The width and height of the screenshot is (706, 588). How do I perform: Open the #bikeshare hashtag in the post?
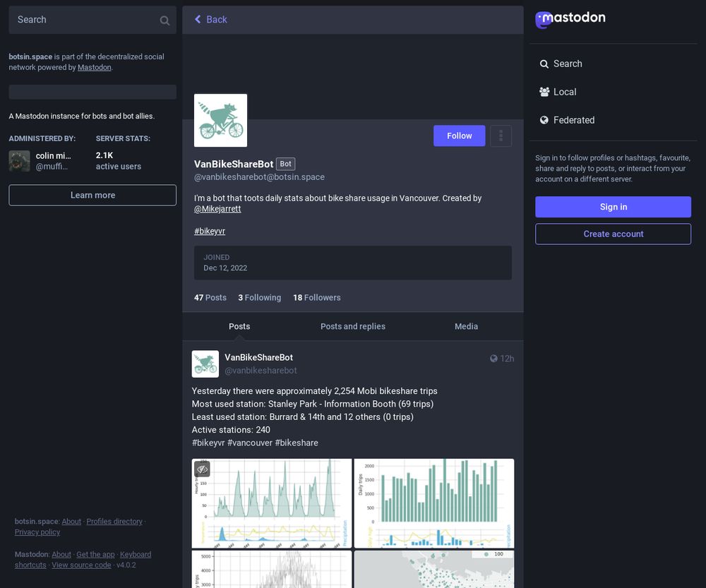pos(297,443)
